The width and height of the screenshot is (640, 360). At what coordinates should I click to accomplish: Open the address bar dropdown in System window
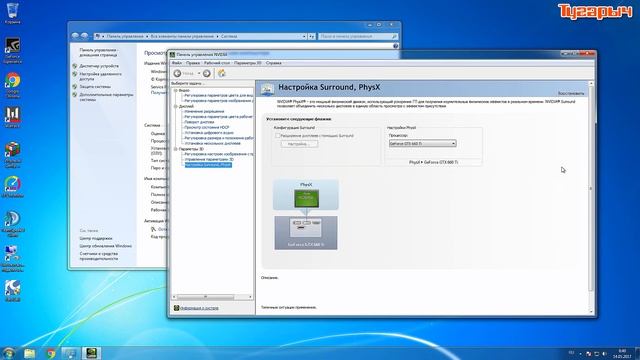304,36
